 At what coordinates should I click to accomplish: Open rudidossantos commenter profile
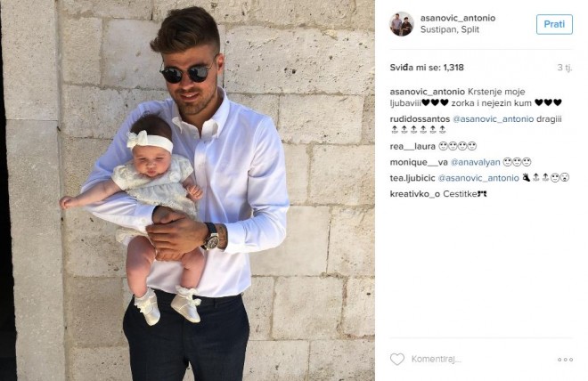pyautogui.click(x=420, y=119)
